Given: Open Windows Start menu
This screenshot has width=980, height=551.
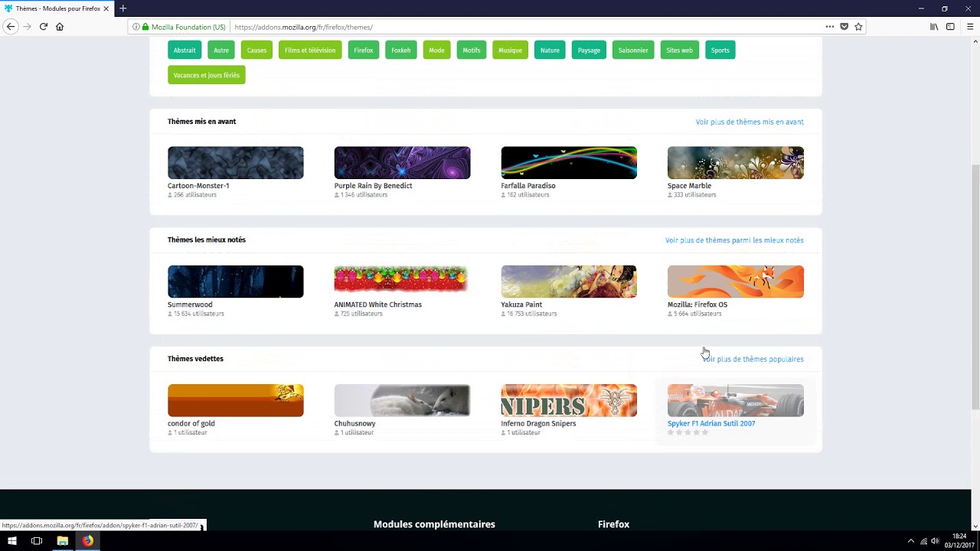Looking at the screenshot, I should pyautogui.click(x=11, y=541).
